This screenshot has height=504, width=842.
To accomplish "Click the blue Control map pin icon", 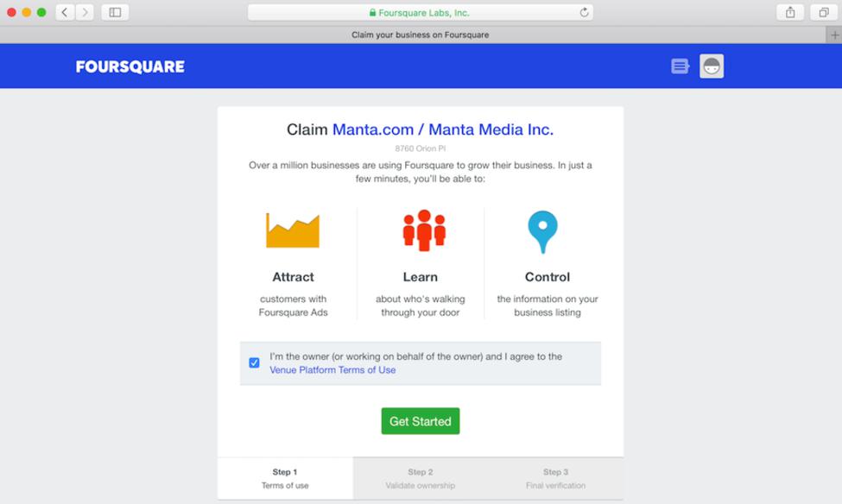I will [x=542, y=231].
